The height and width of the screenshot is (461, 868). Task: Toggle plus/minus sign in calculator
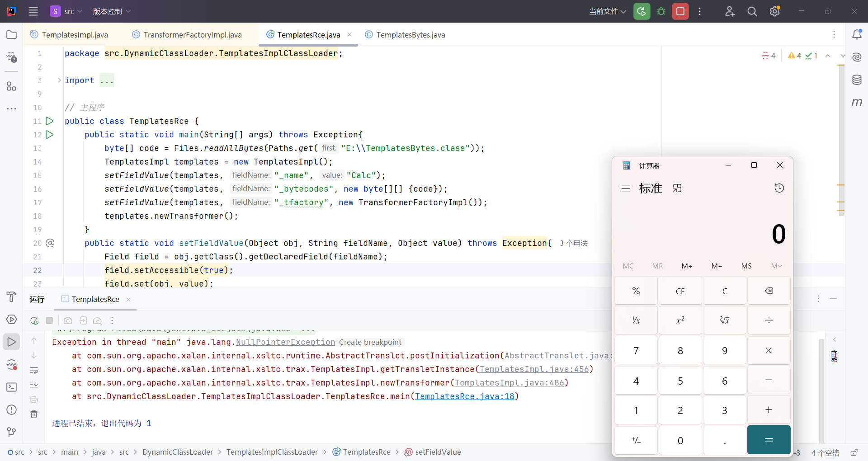pos(636,440)
